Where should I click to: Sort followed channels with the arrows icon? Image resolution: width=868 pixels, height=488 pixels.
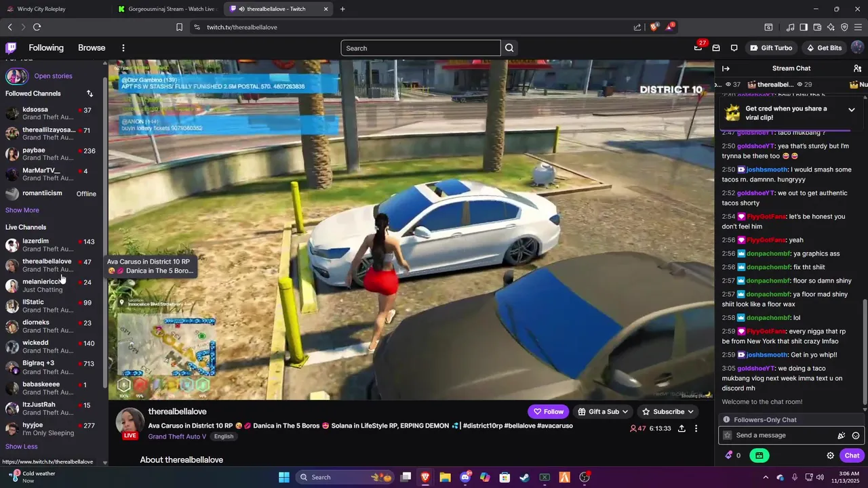click(x=90, y=94)
